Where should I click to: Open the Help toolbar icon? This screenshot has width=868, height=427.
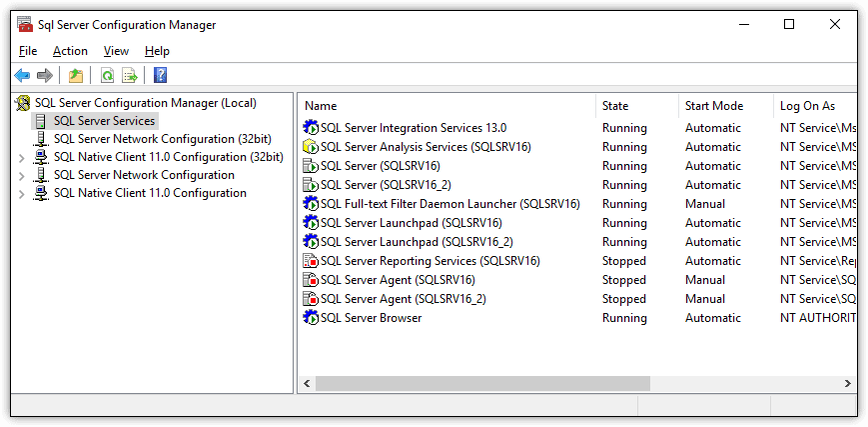pyautogui.click(x=161, y=75)
